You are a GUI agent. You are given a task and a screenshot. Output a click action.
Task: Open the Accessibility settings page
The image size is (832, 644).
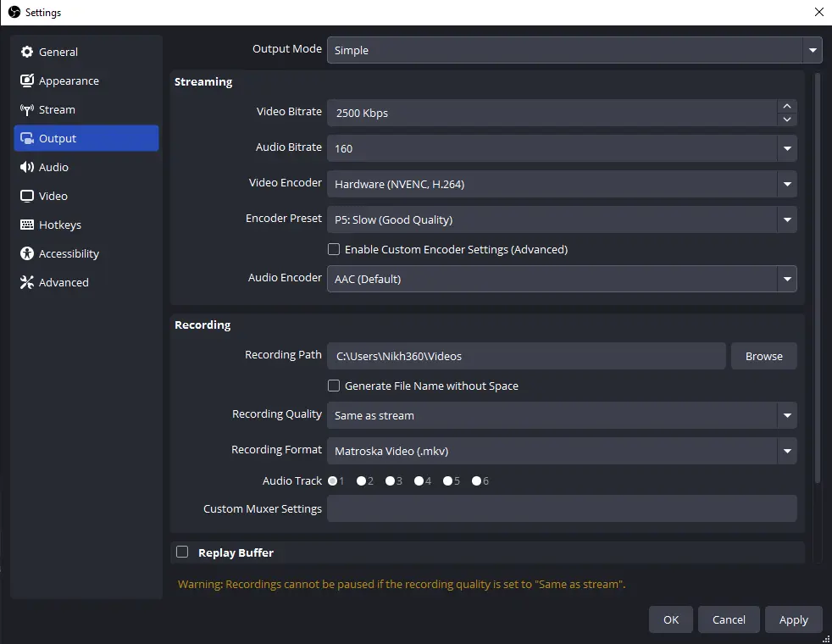(x=86, y=253)
